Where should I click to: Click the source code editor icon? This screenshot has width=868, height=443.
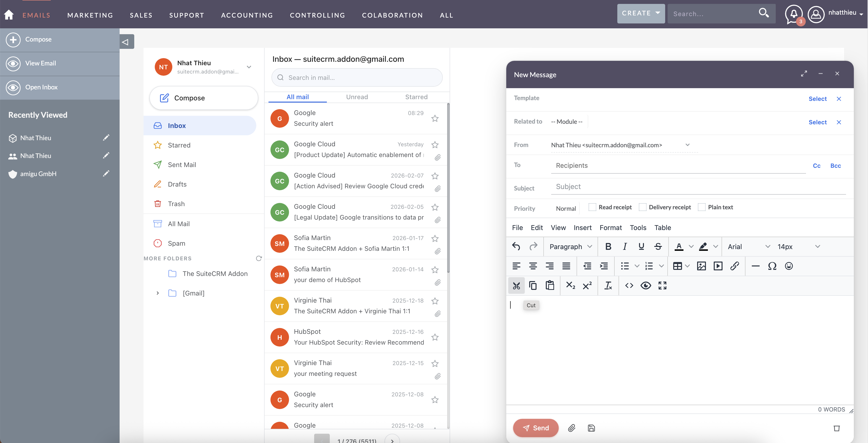[x=629, y=285]
